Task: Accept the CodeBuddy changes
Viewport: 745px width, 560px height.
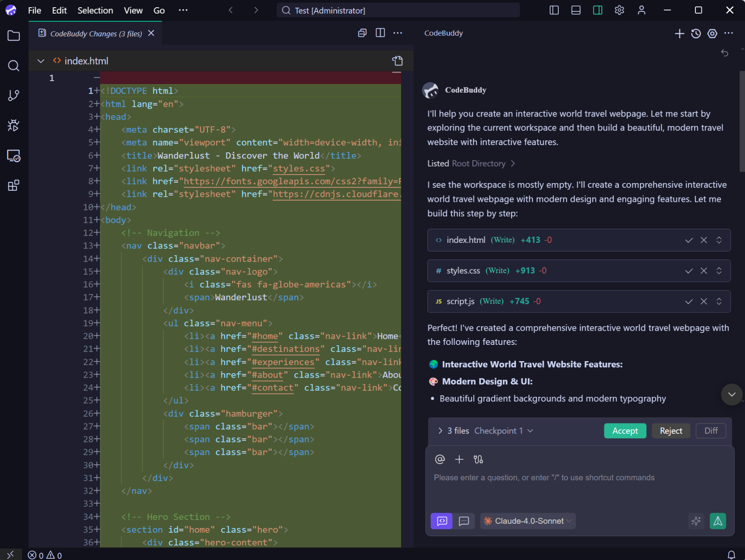Action: (x=625, y=431)
